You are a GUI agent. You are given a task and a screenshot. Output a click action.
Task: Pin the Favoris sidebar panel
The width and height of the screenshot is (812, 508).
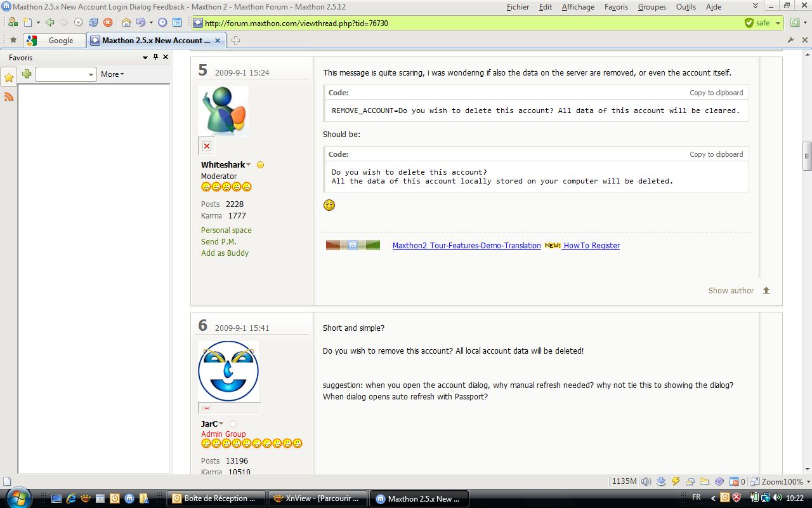tap(155, 57)
